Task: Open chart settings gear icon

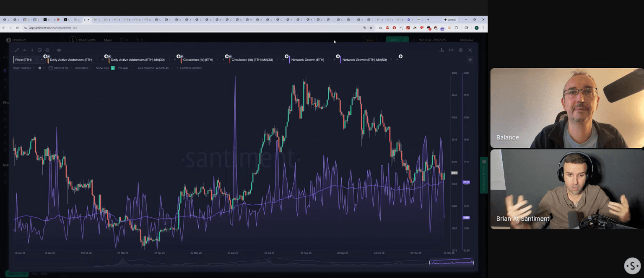Action: (460, 50)
